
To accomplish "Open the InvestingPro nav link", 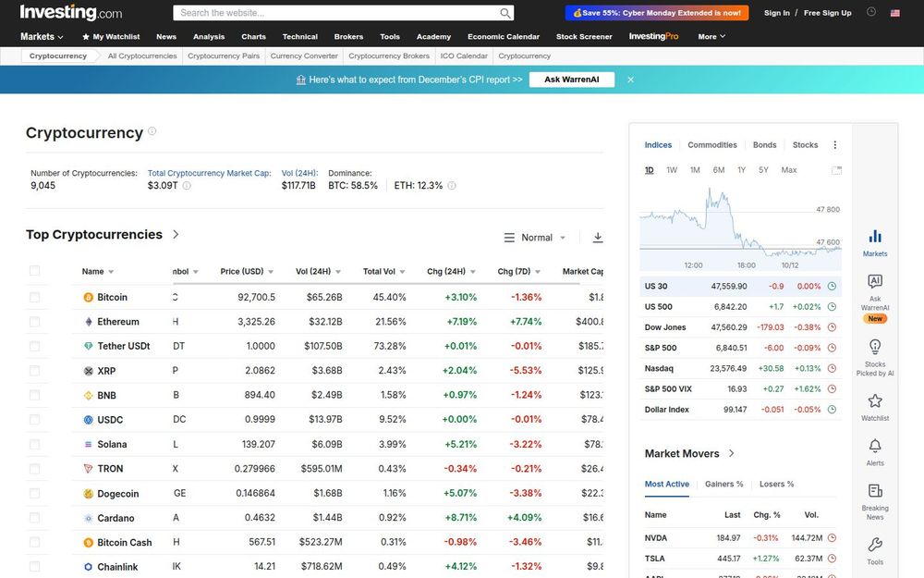I will pos(653,37).
